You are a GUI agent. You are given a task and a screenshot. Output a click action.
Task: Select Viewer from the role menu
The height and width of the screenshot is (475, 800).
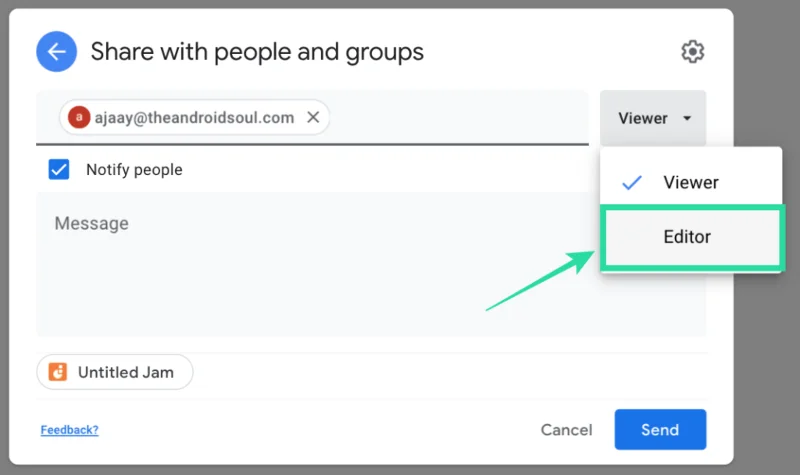[690, 183]
